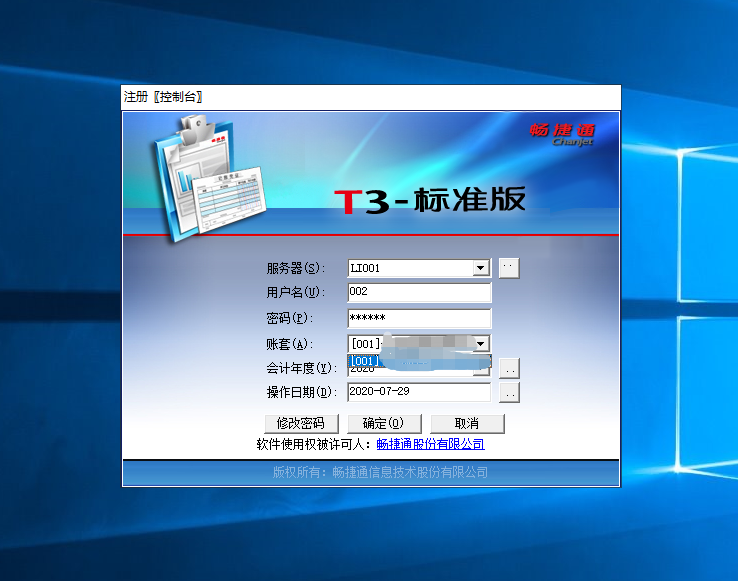This screenshot has height=581, width=738.
Task: Click the browse button beside fiscal year
Action: click(x=509, y=368)
